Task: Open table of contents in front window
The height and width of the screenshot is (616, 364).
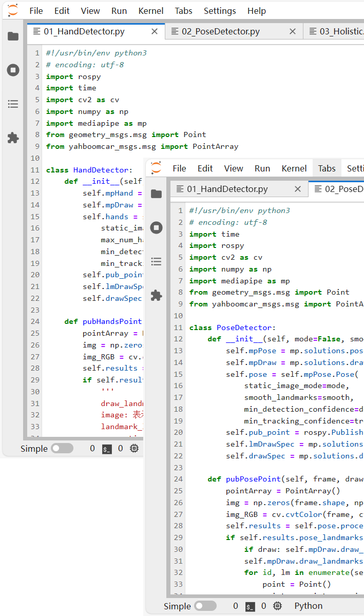Action: [x=157, y=262]
